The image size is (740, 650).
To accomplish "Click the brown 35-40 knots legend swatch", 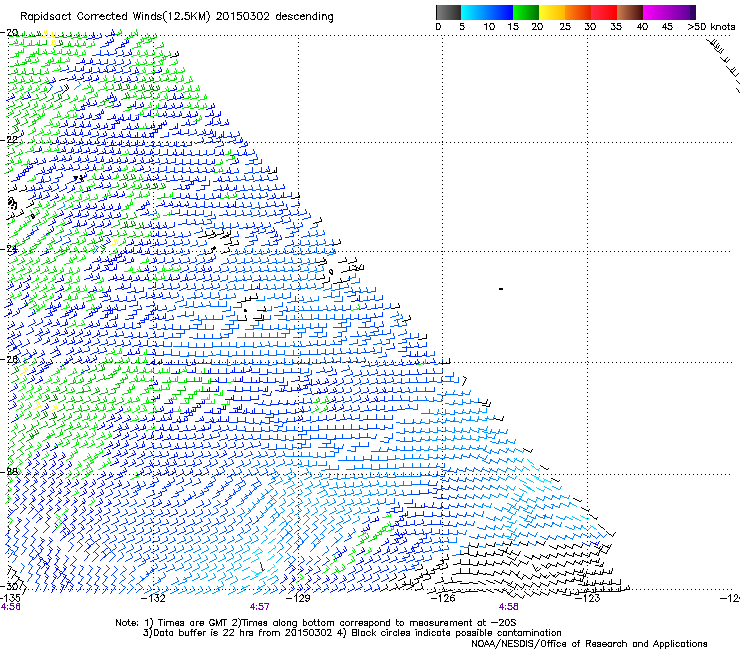I will coord(630,12).
